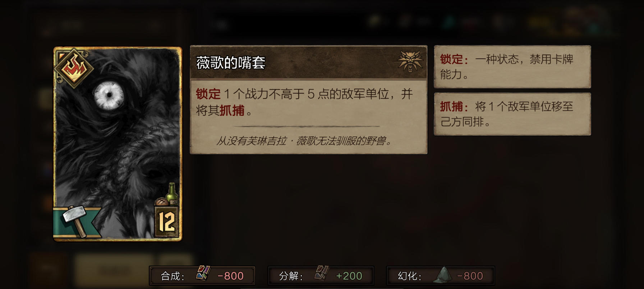Click the scraps icon beside 分解
The height and width of the screenshot is (289, 644).
pos(322,273)
